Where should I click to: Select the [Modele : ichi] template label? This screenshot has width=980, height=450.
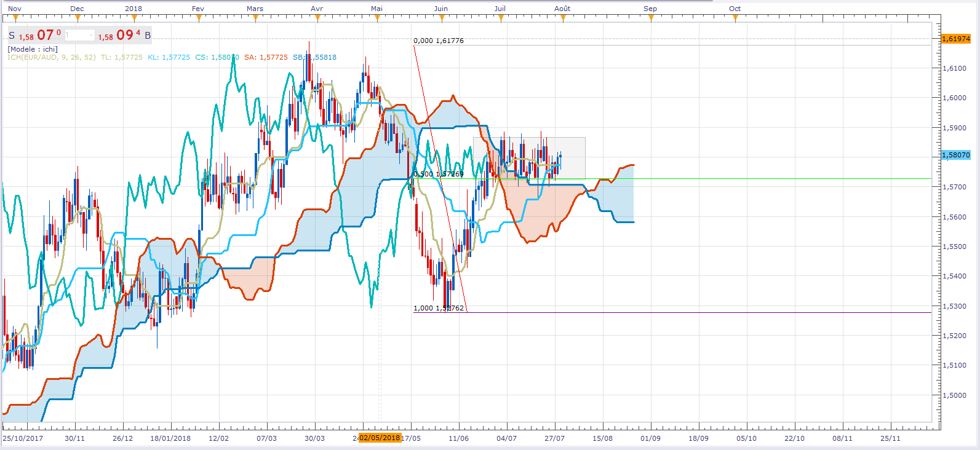tap(33, 49)
